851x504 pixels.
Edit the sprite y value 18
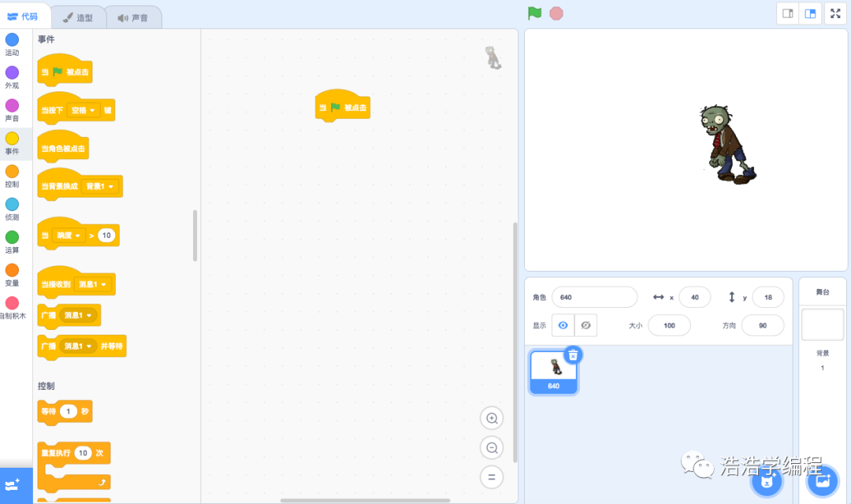768,298
